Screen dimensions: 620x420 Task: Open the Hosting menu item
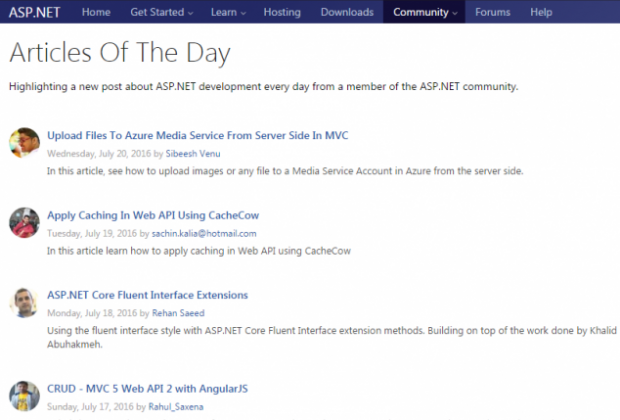click(282, 12)
